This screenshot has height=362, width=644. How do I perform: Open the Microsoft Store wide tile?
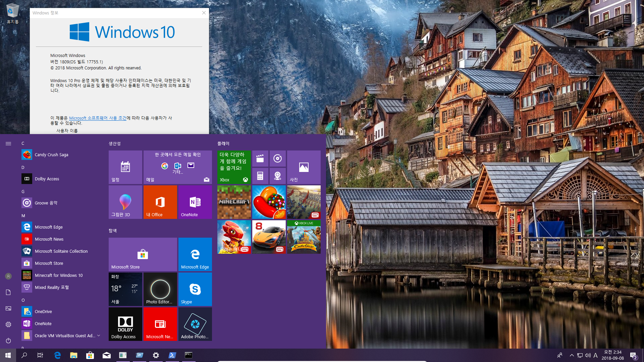pos(143,254)
